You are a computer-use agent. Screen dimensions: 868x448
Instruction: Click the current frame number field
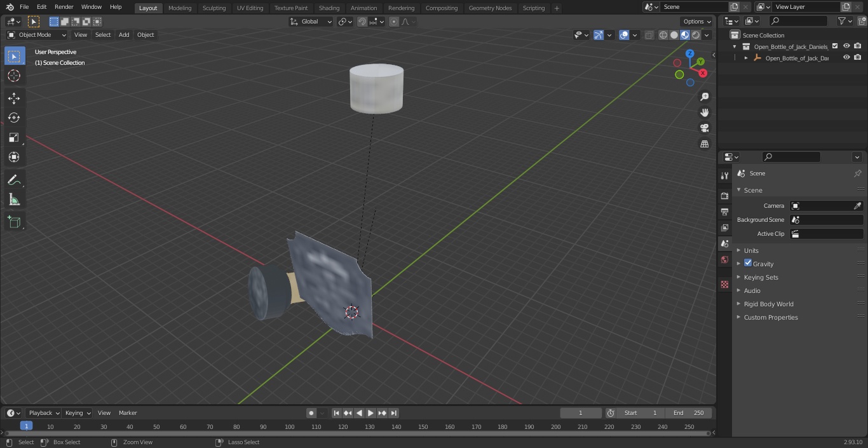581,413
